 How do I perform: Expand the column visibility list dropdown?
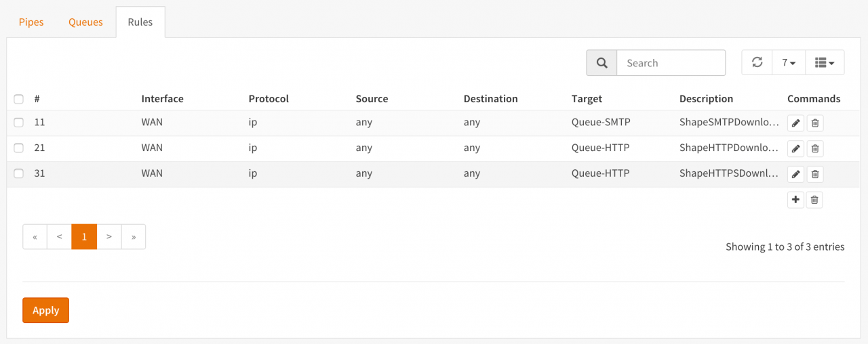[825, 62]
